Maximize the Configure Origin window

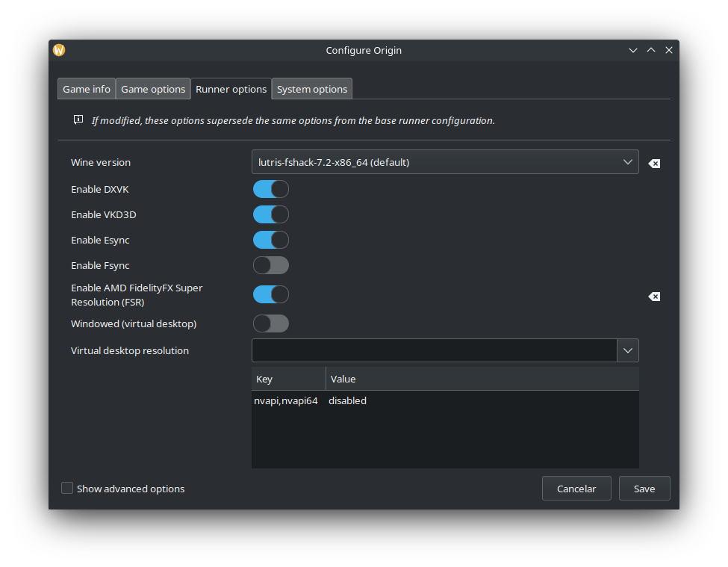point(651,50)
